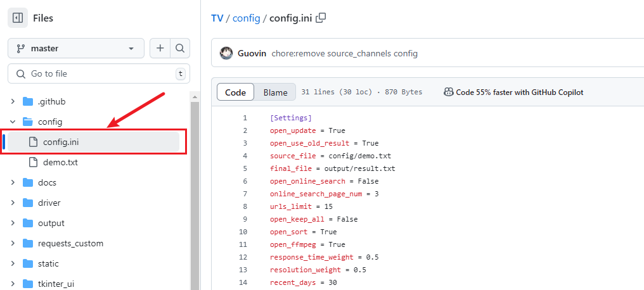Expand the .github folder chevron
Screen dimensions: 644x290
[x=13, y=101]
